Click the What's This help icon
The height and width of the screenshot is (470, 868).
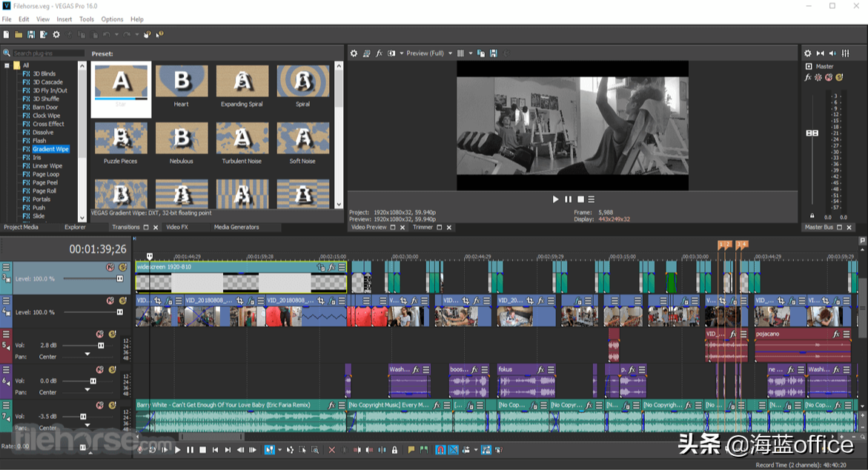coord(159,34)
